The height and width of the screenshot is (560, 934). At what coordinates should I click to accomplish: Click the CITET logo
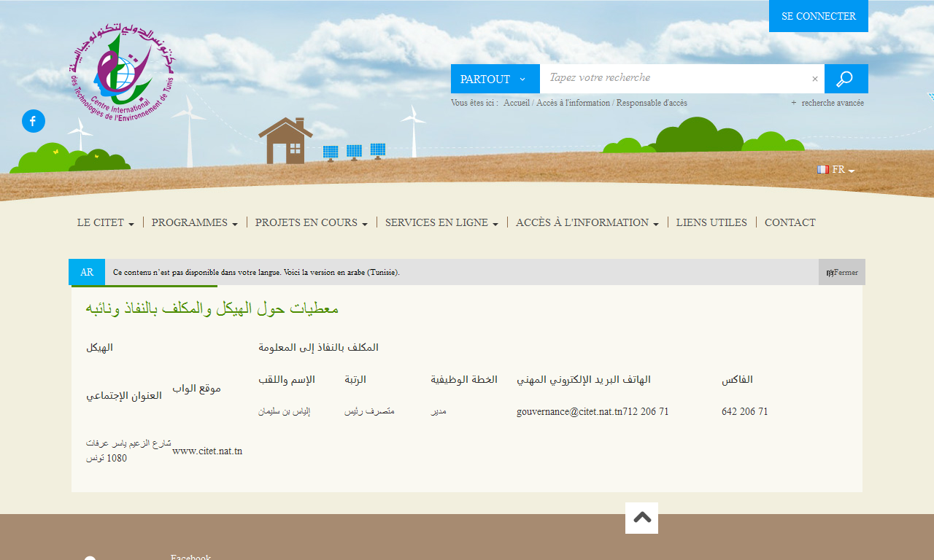coord(123,74)
